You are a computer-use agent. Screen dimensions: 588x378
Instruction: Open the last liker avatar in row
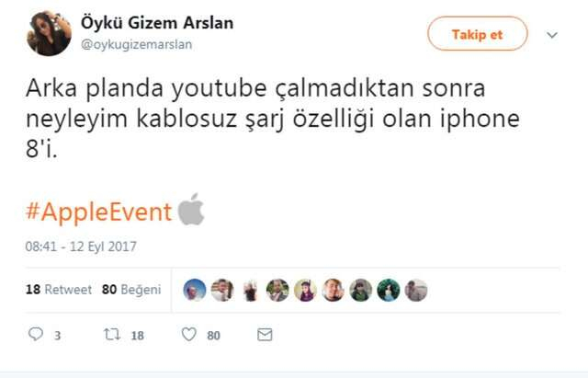[x=416, y=290]
